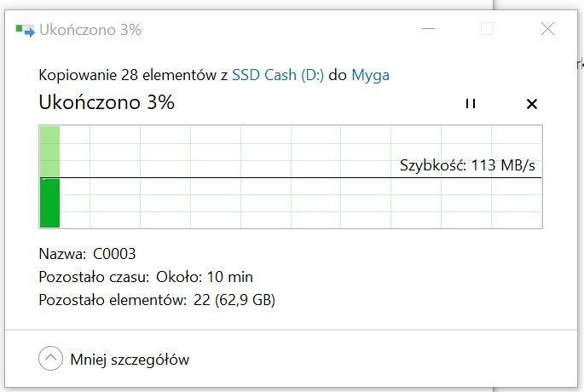Close the copy progress window
584x392 pixels.
tap(547, 30)
